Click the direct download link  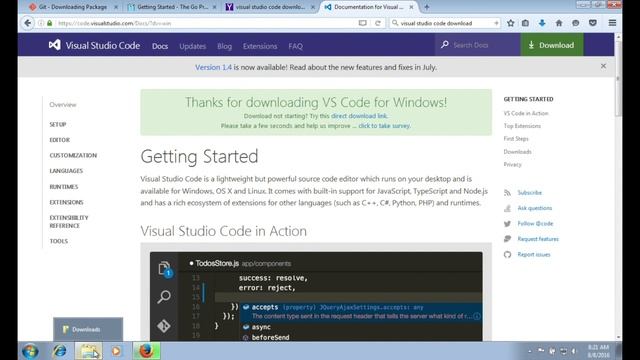(359, 116)
